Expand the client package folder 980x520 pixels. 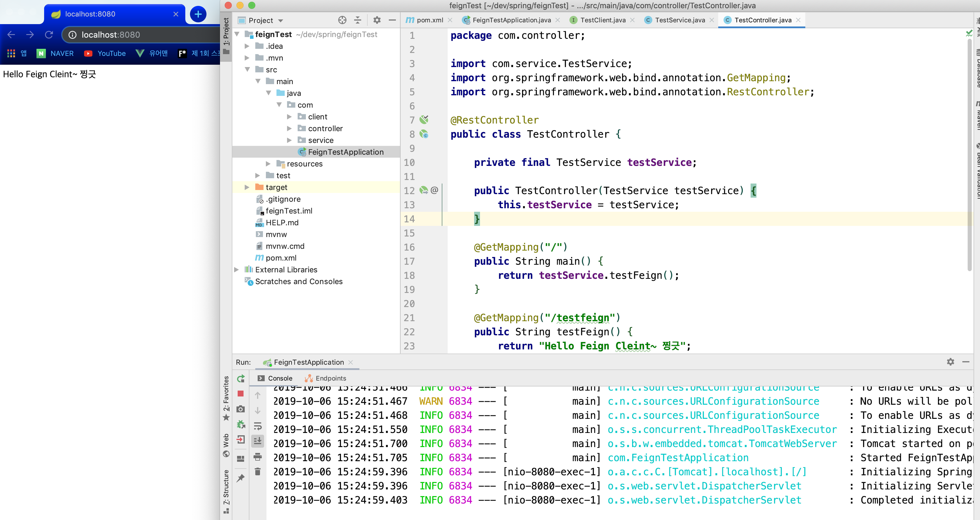[x=289, y=117]
